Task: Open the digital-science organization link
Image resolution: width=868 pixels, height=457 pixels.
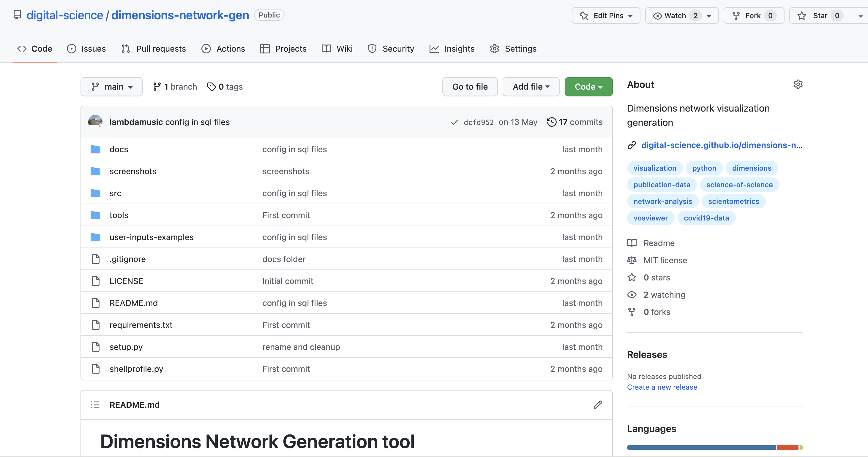Action: (65, 15)
